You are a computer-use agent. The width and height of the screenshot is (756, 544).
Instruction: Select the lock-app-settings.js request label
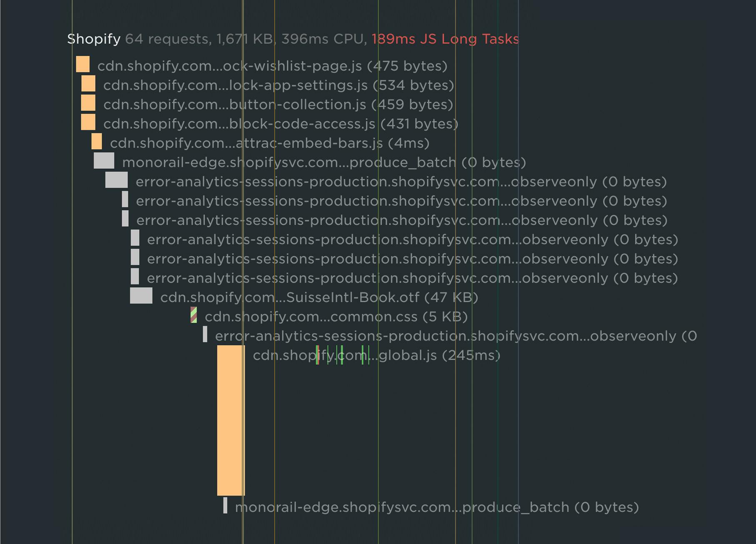coord(278,85)
